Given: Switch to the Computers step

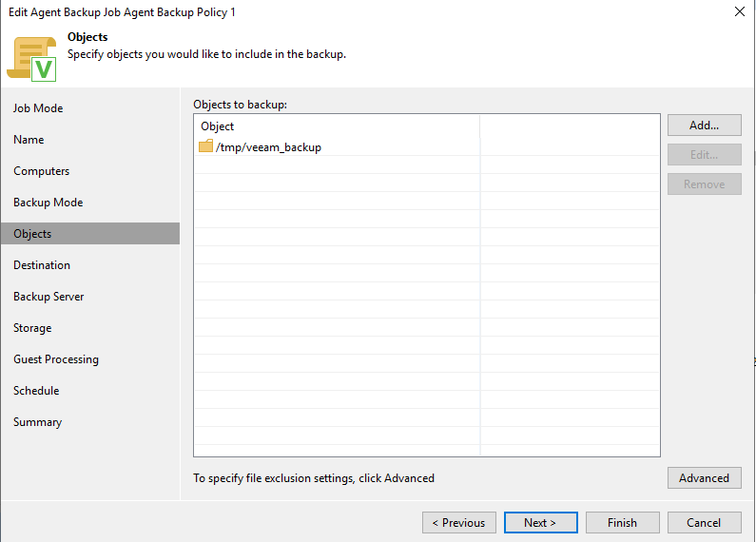Looking at the screenshot, I should point(41,171).
